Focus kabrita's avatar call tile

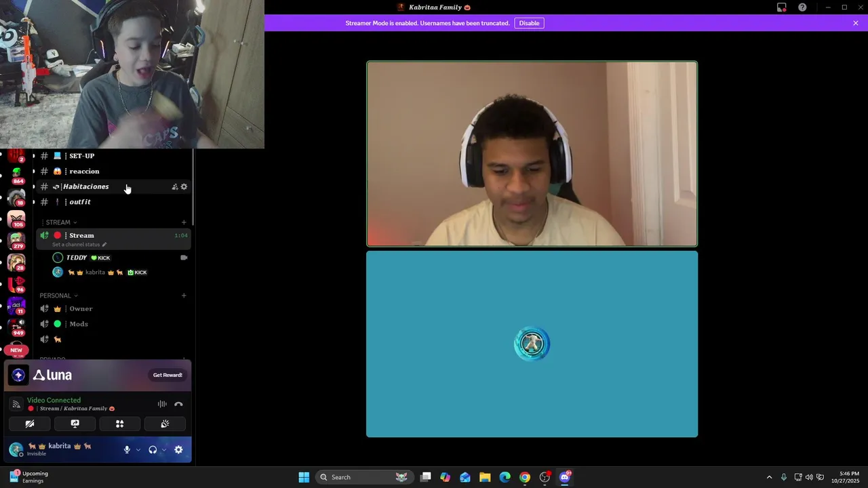[x=532, y=344]
